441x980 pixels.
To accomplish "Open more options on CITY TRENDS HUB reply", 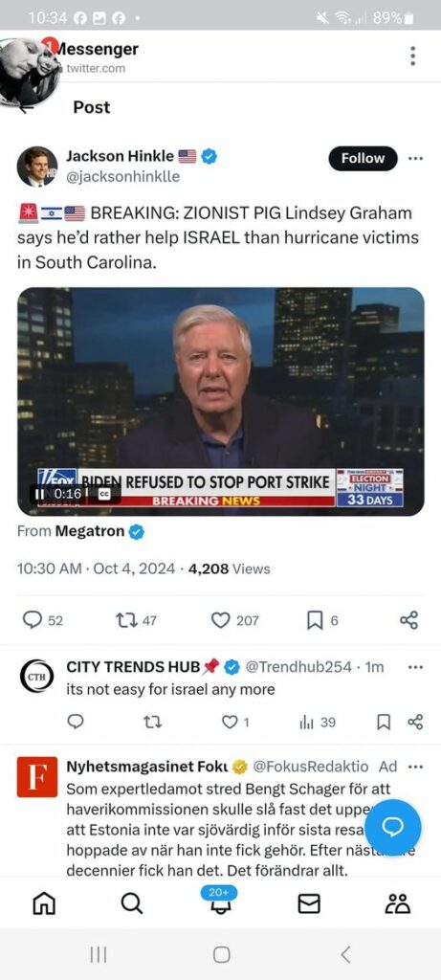I will pos(415,667).
